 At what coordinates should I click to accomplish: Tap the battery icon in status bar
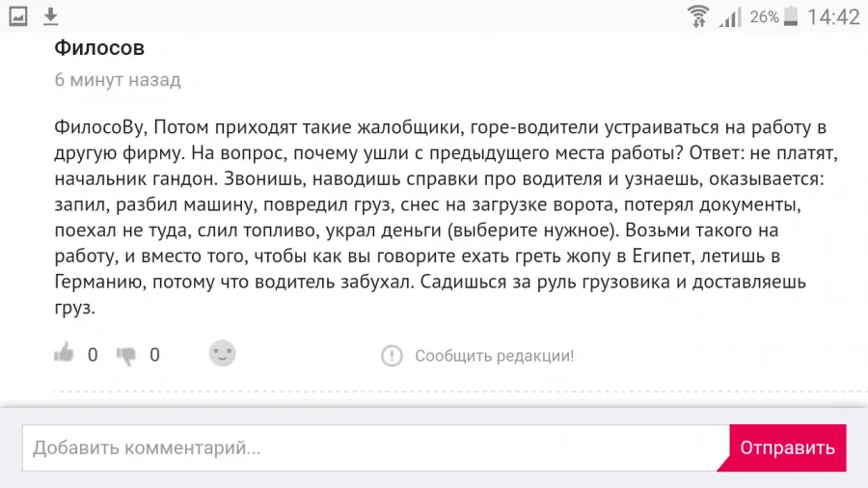pyautogui.click(x=791, y=16)
